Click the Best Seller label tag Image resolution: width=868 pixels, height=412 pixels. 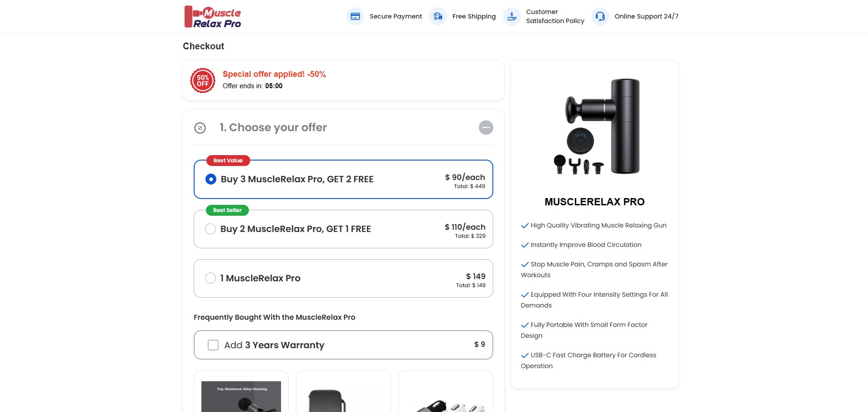tap(227, 210)
